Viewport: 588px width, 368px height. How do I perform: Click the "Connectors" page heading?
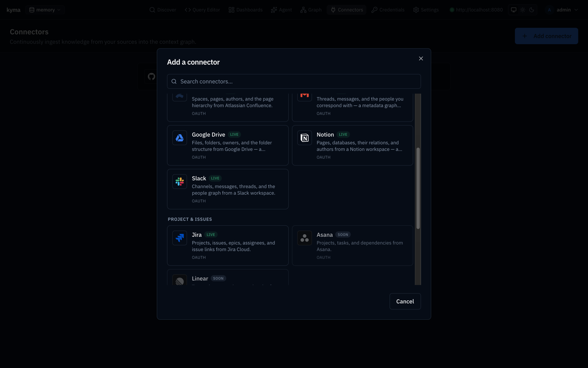(29, 32)
